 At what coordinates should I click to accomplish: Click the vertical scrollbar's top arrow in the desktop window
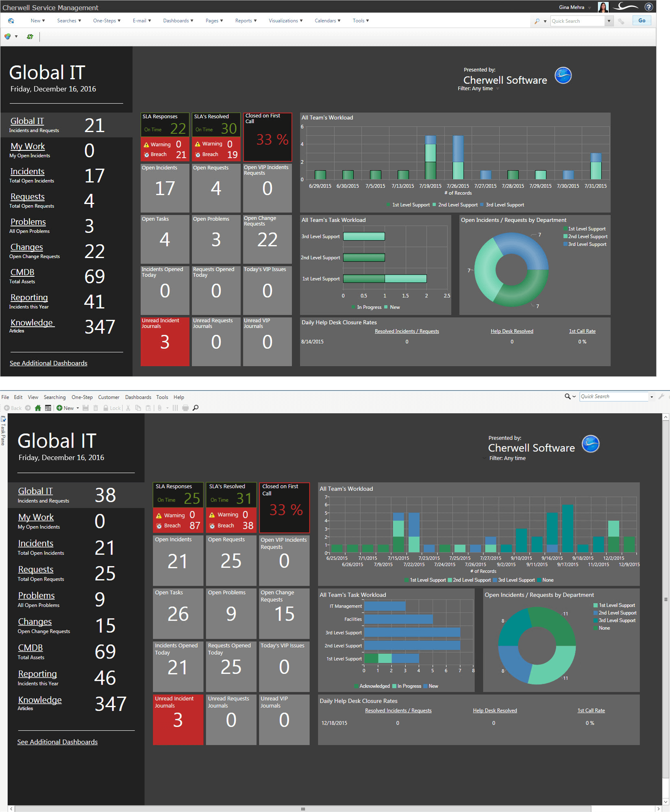click(666, 417)
